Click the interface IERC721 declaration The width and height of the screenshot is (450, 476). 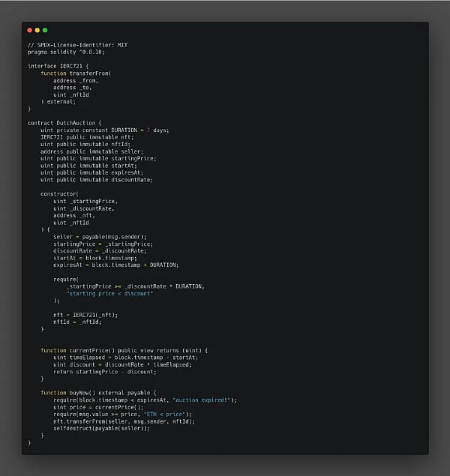click(x=58, y=66)
